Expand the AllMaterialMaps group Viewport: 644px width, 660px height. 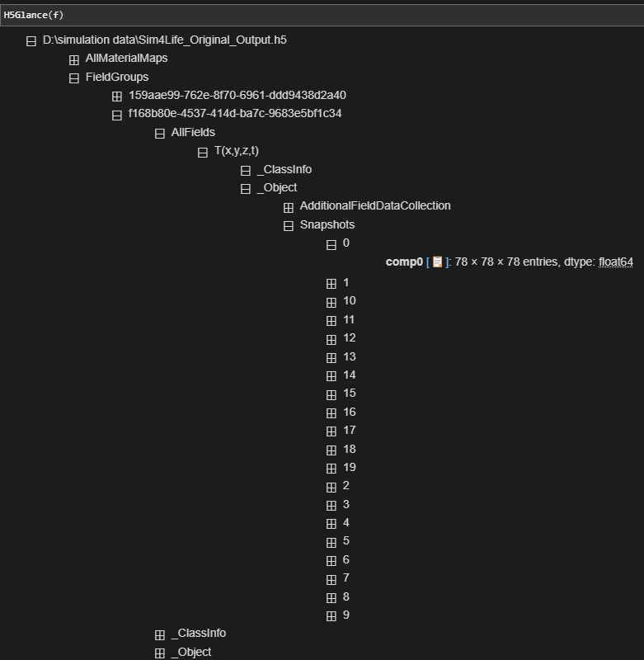(74, 59)
